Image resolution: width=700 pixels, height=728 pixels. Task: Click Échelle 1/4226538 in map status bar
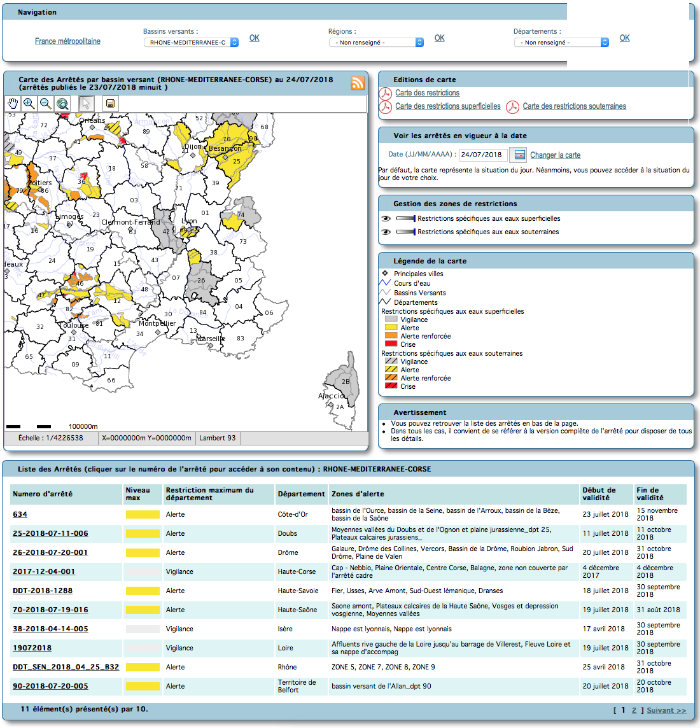[51, 438]
